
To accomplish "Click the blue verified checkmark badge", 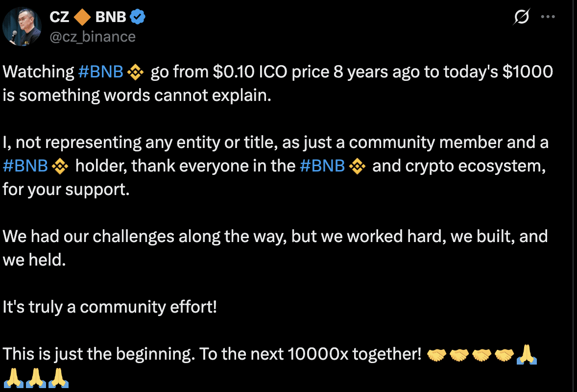I will (x=138, y=17).
